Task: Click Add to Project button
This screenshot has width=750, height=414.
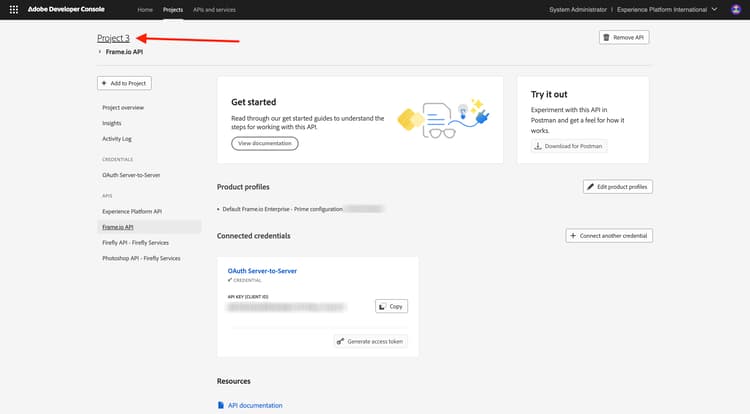Action: pyautogui.click(x=124, y=83)
